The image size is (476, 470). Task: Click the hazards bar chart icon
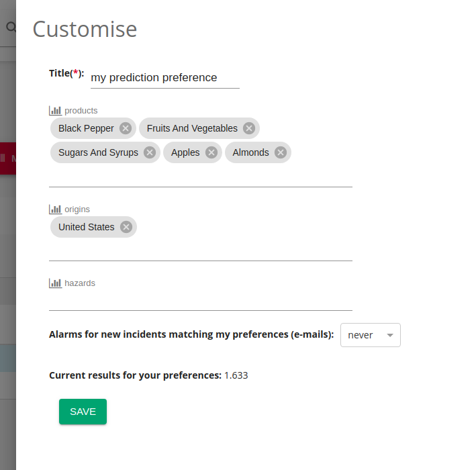pyautogui.click(x=55, y=283)
